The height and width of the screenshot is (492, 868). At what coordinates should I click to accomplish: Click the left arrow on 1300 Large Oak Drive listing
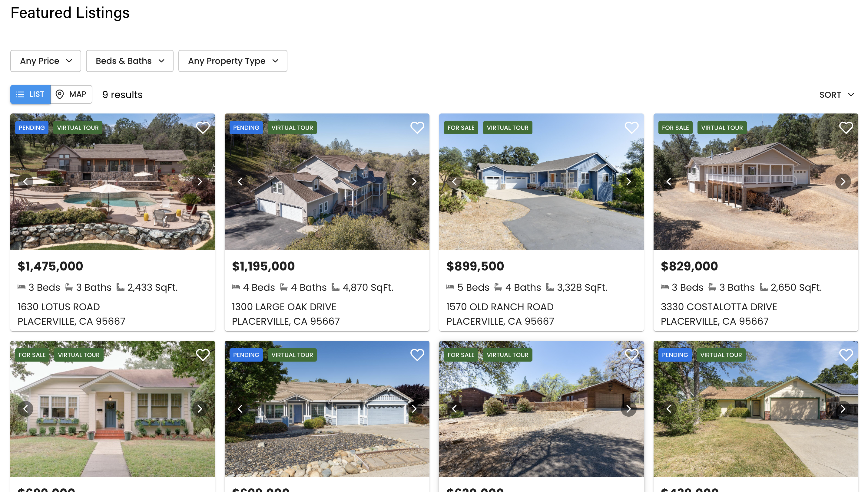[x=240, y=182]
